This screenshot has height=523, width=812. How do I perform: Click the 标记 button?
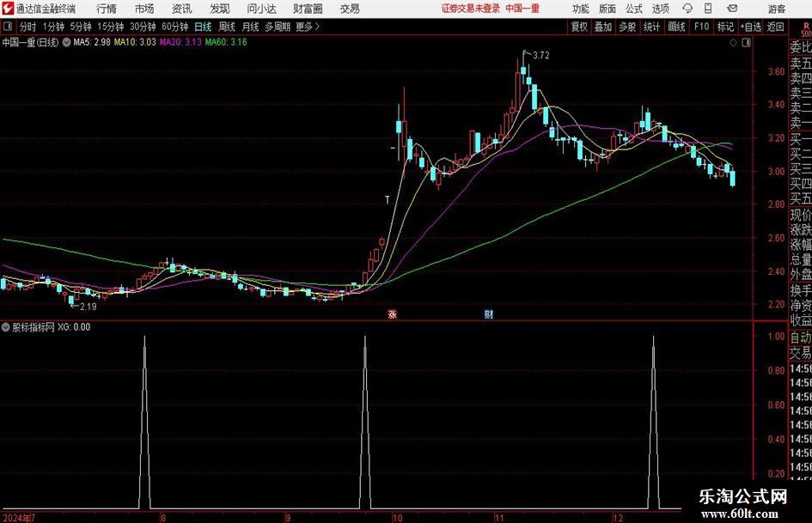coord(725,27)
